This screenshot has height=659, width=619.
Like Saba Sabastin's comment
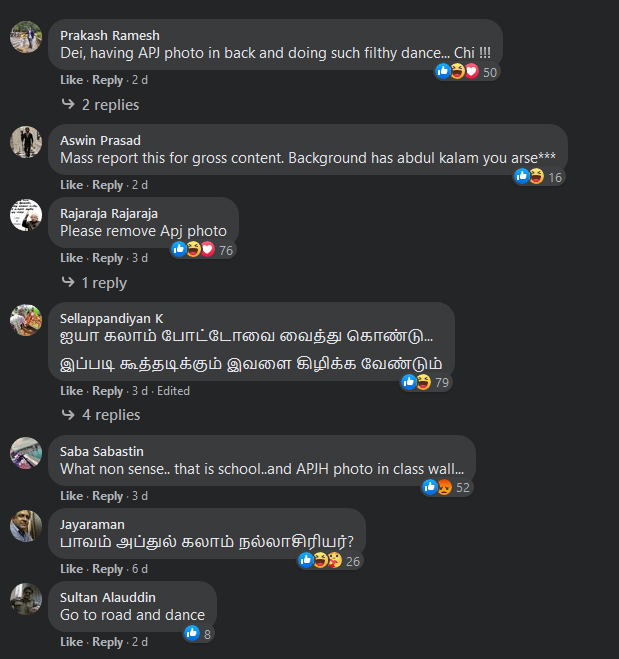(71, 496)
